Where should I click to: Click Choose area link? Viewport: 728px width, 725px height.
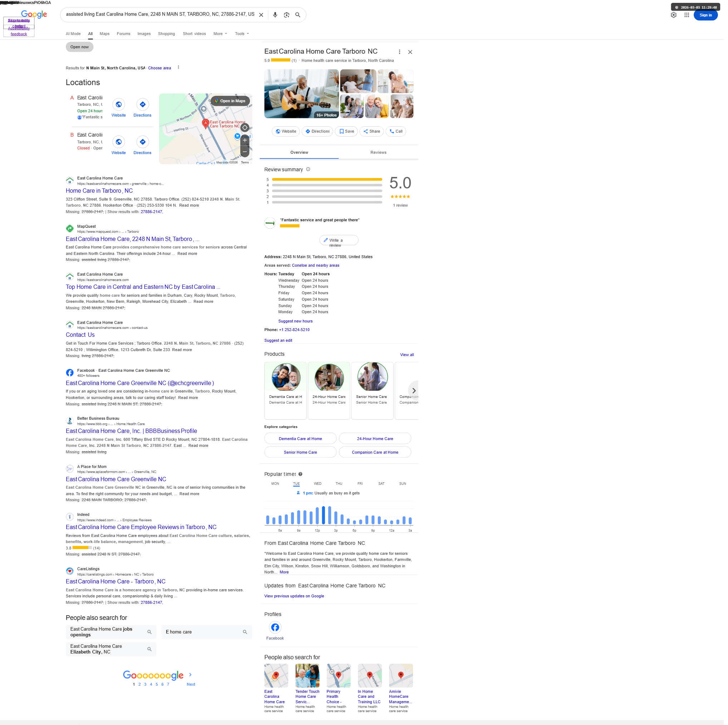(x=160, y=69)
